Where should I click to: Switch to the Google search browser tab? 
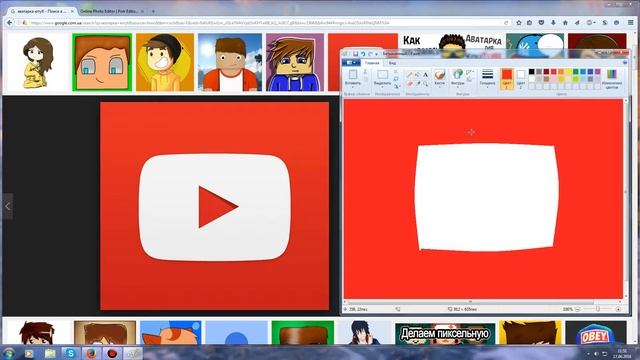point(42,11)
